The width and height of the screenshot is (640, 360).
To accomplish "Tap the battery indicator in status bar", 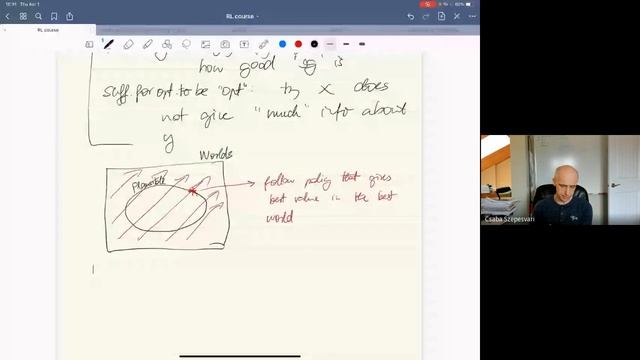I will [x=468, y=4].
